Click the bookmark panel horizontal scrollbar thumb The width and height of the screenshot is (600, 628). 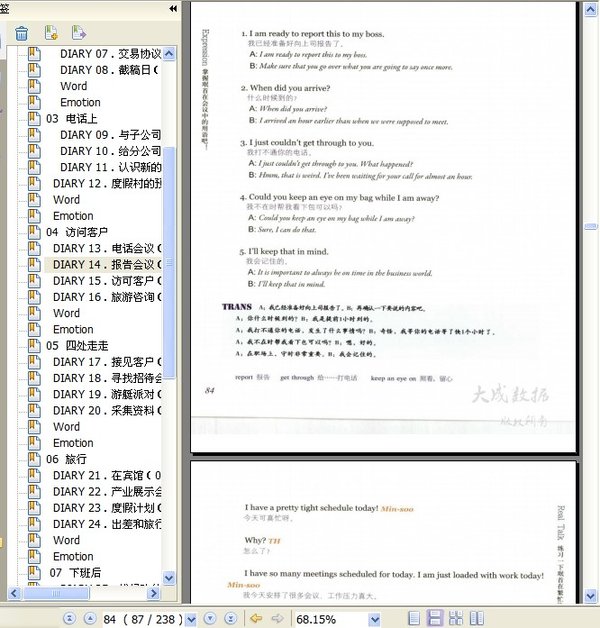tap(56, 593)
